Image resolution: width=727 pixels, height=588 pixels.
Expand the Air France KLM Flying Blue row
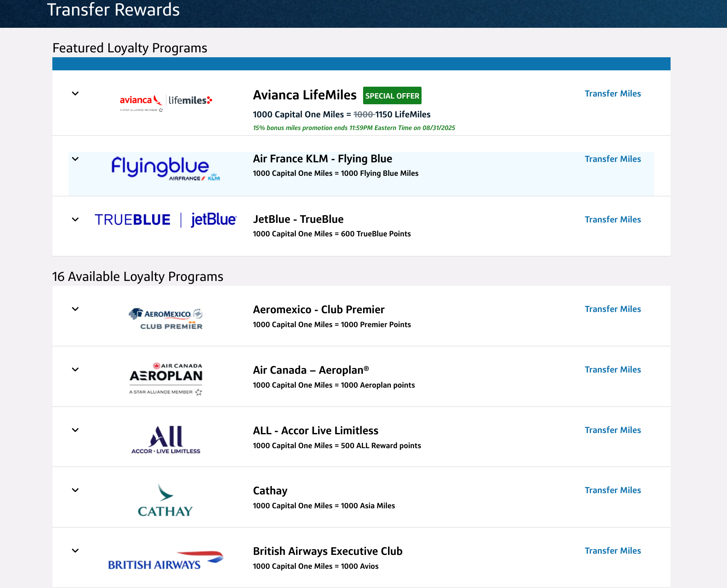(75, 159)
